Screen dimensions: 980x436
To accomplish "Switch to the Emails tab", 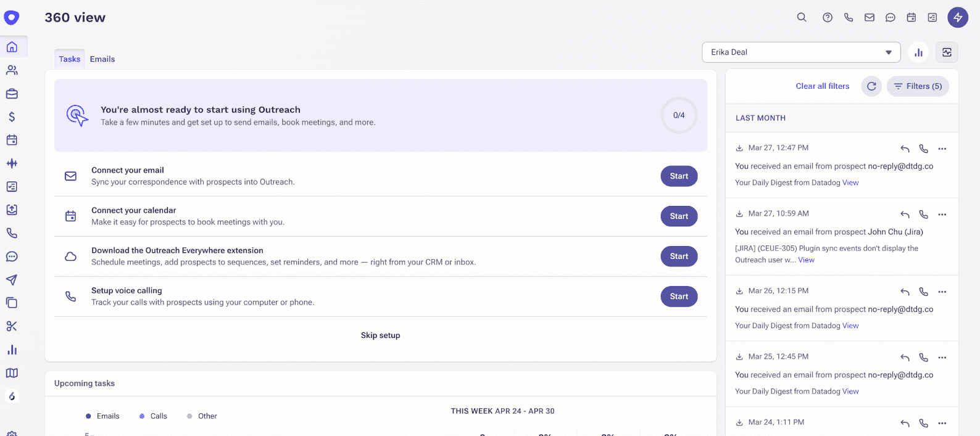I will coord(102,59).
